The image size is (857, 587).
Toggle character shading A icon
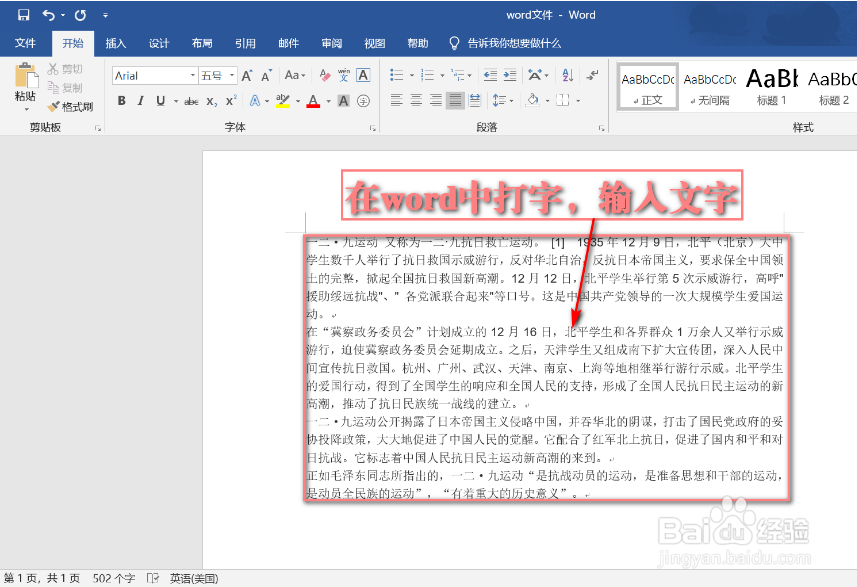click(x=343, y=101)
